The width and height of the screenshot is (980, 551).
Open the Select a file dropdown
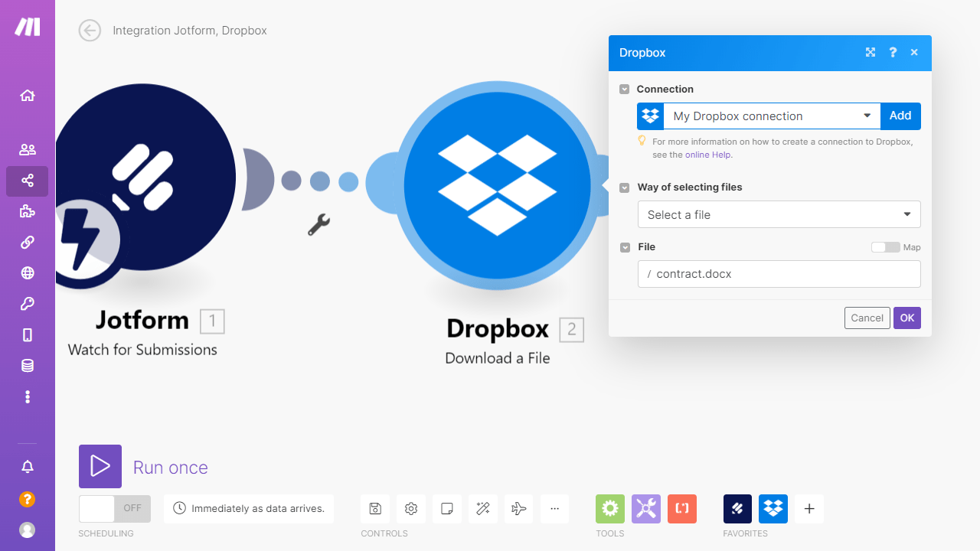[779, 215]
